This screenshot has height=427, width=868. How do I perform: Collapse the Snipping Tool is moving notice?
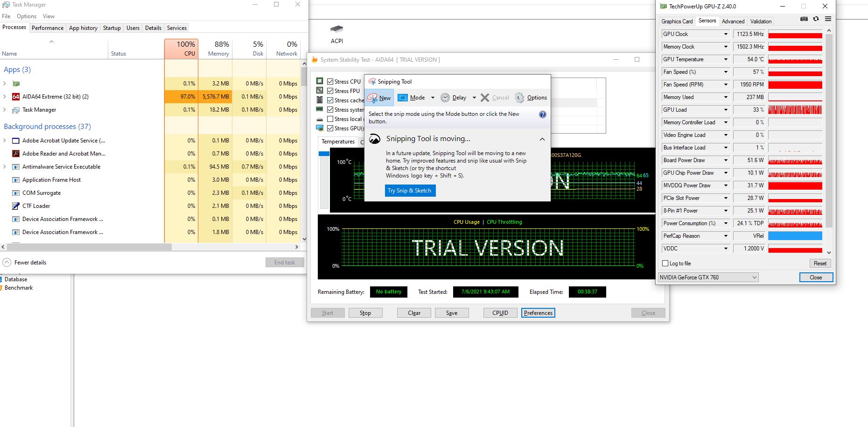542,139
